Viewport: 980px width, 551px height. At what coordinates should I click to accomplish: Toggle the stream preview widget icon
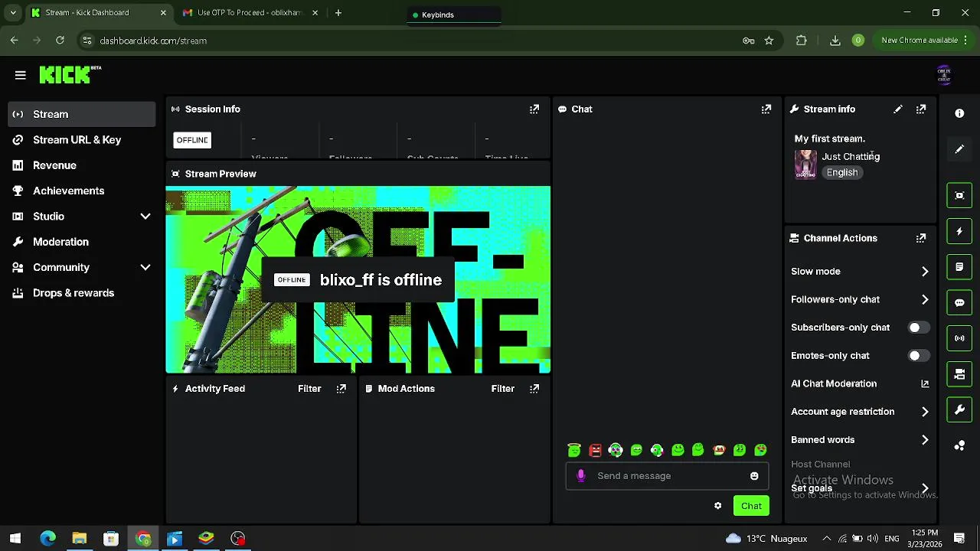(959, 195)
